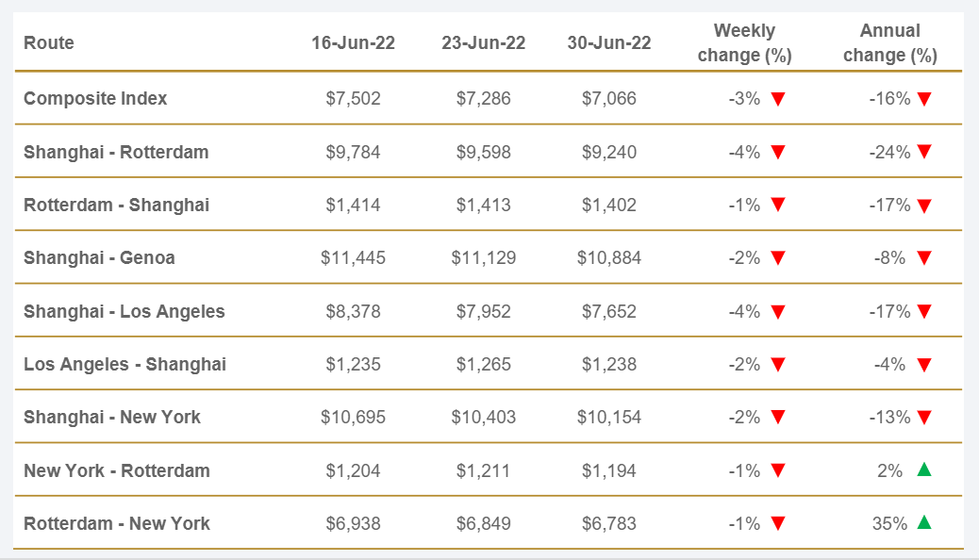Click the $10,154 price for Shanghai - New York
The height and width of the screenshot is (560, 979).
tap(609, 417)
